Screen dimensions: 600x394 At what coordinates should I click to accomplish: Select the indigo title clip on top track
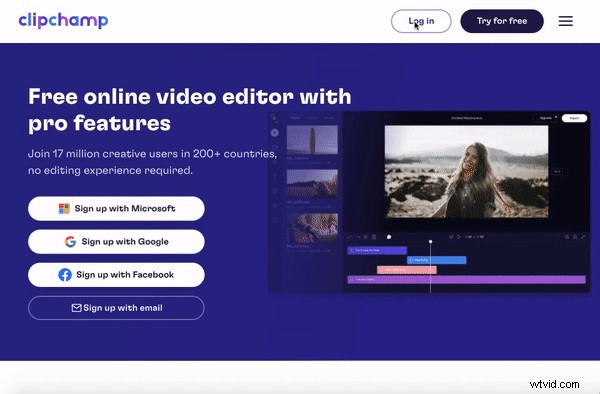pos(377,250)
